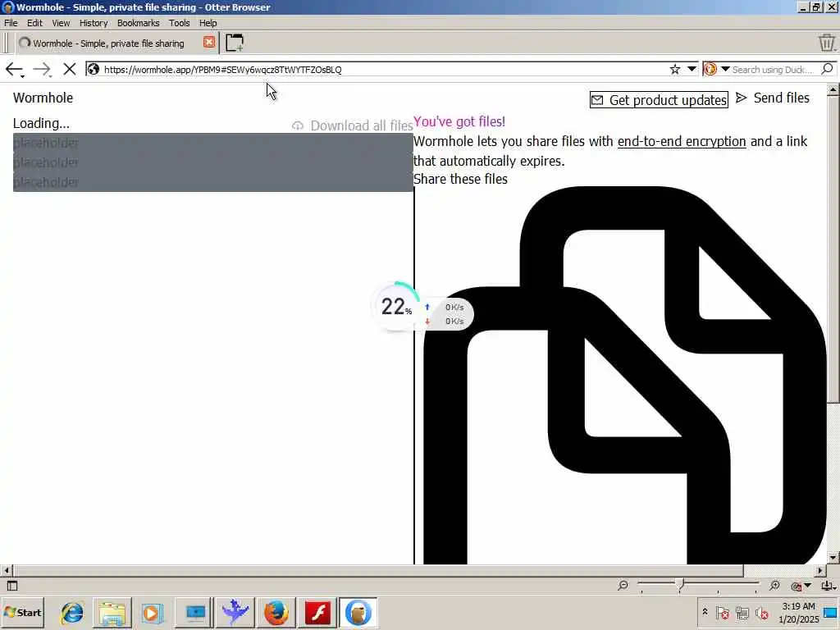Go back to previous page
This screenshot has height=630, width=840.
tap(13, 69)
